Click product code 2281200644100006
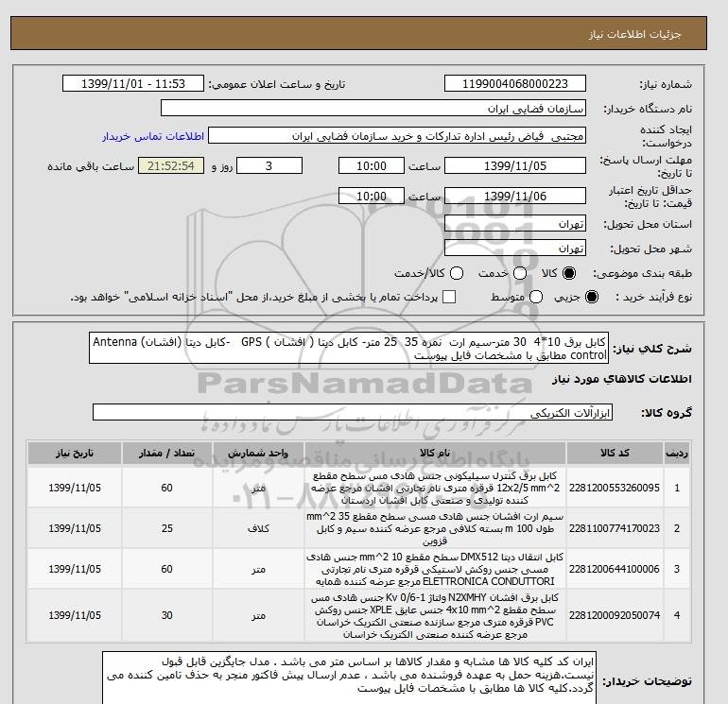 (x=615, y=569)
